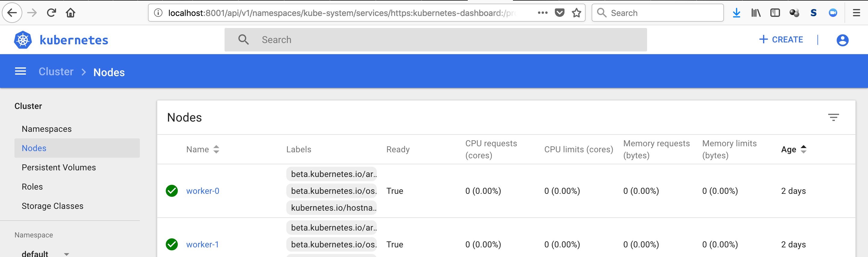
Task: Click worker-0 kubernetes.io/hostna.. label chip
Action: click(x=332, y=208)
